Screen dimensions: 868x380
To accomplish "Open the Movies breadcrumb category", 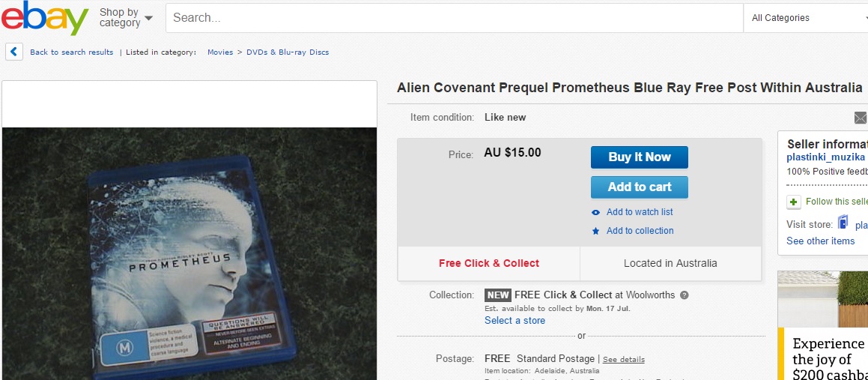I will [220, 52].
